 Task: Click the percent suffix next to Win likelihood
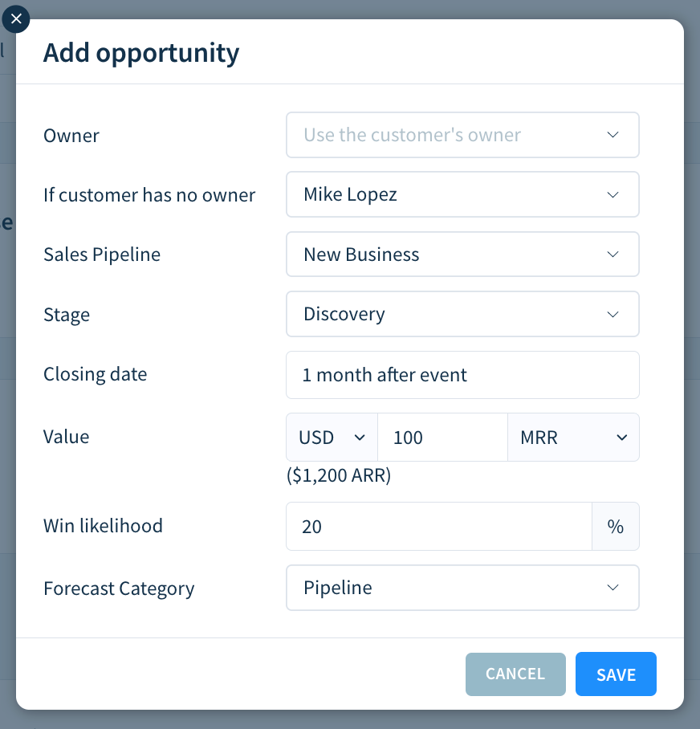[x=616, y=526]
